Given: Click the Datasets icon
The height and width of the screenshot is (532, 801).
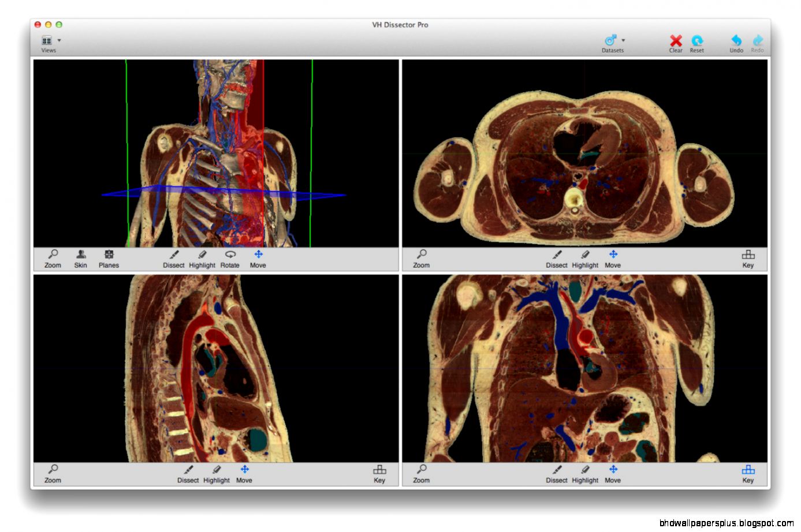Looking at the screenshot, I should point(610,40).
